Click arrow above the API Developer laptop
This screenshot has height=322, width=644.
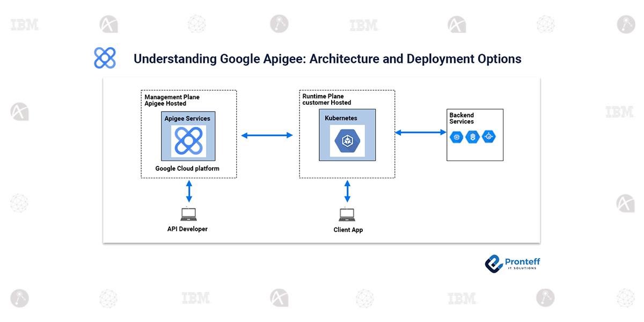(188, 192)
